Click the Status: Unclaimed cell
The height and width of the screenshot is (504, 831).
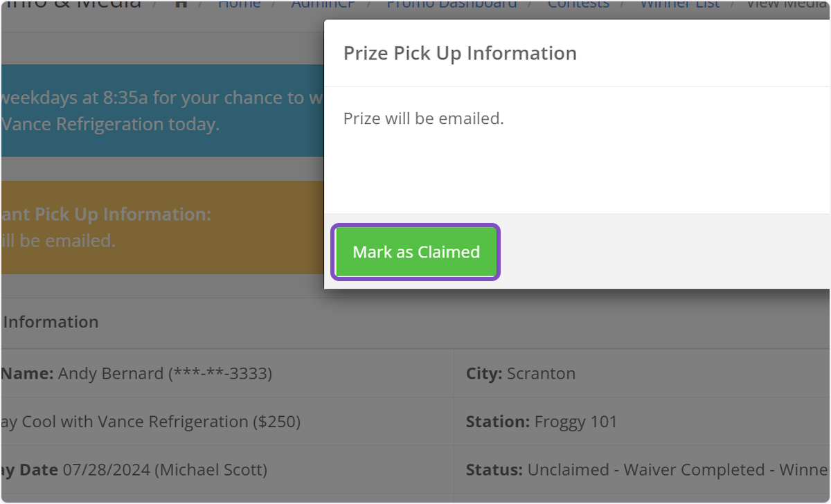point(644,469)
